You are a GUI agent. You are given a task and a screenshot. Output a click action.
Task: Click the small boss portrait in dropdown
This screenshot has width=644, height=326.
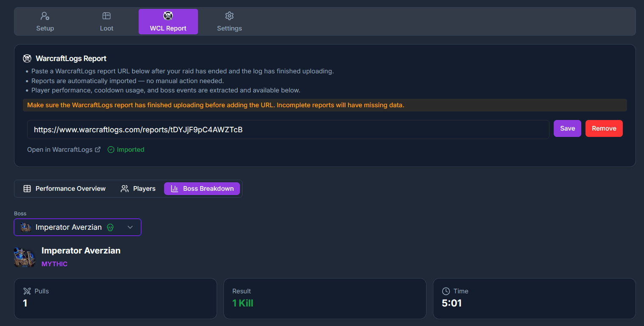click(x=26, y=227)
